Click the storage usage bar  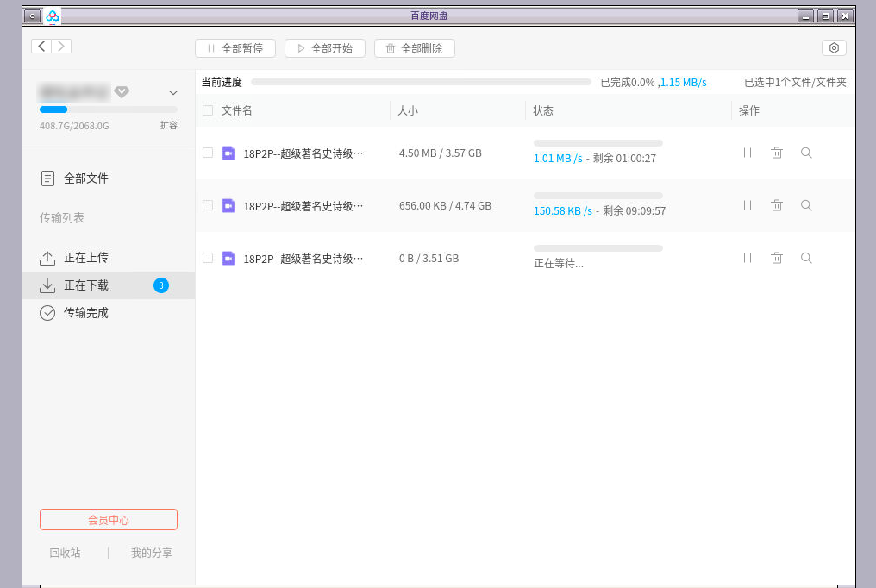[x=109, y=109]
